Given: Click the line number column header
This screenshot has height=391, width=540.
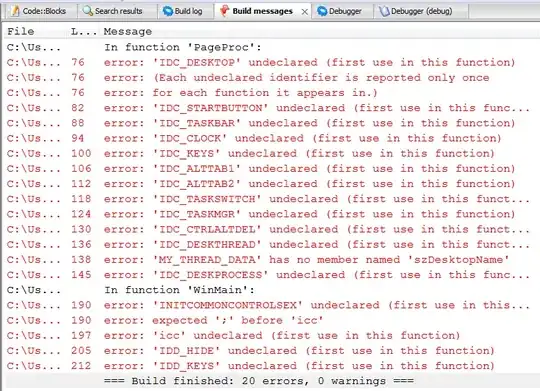Looking at the screenshot, I should 84,31.
